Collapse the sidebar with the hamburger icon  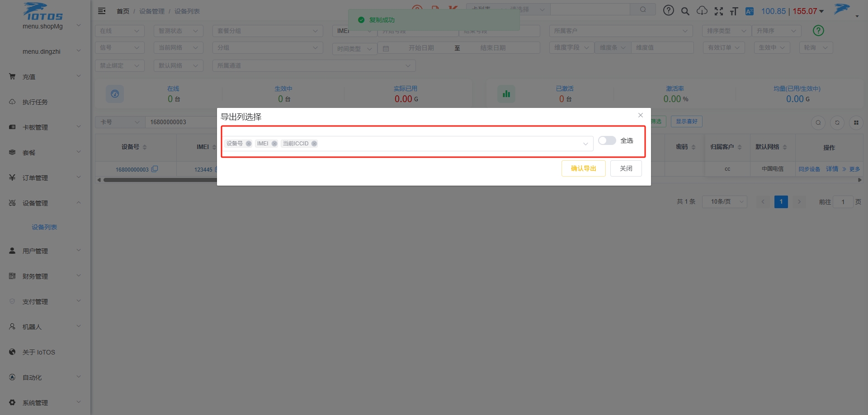pos(102,11)
